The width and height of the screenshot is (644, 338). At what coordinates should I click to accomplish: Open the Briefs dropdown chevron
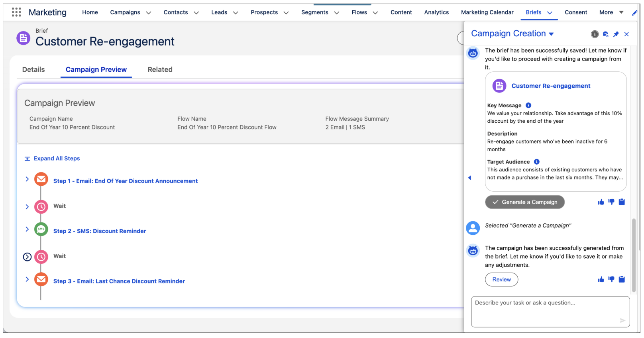tap(550, 13)
